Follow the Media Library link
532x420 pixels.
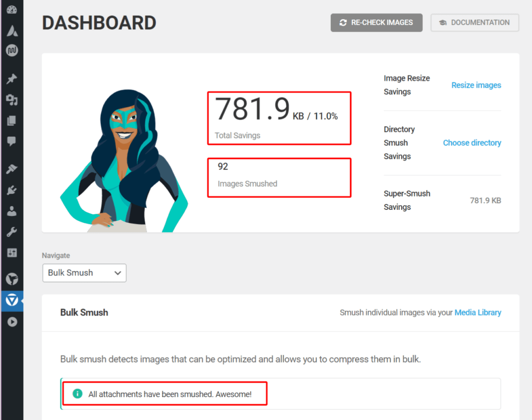pyautogui.click(x=477, y=313)
